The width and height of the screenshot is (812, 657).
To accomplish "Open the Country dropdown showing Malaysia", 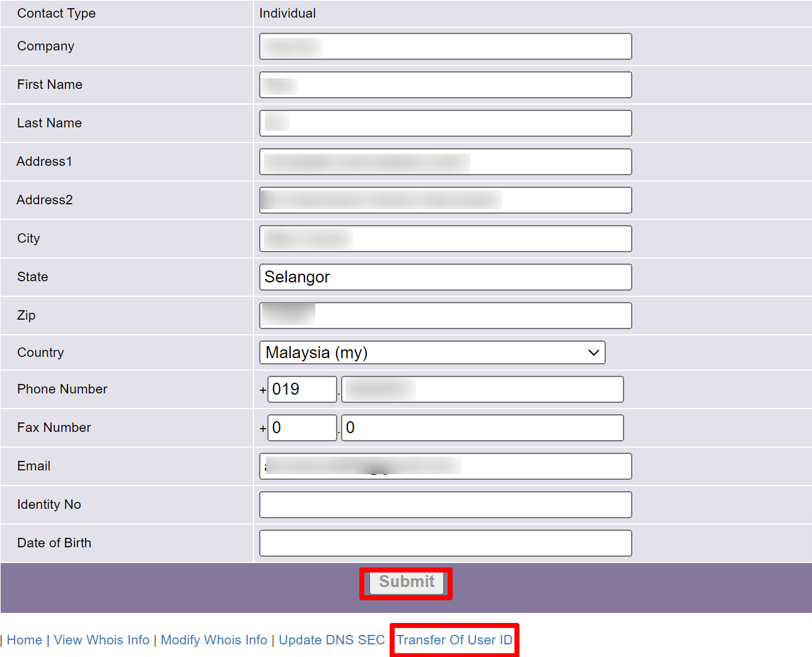I will [x=432, y=352].
